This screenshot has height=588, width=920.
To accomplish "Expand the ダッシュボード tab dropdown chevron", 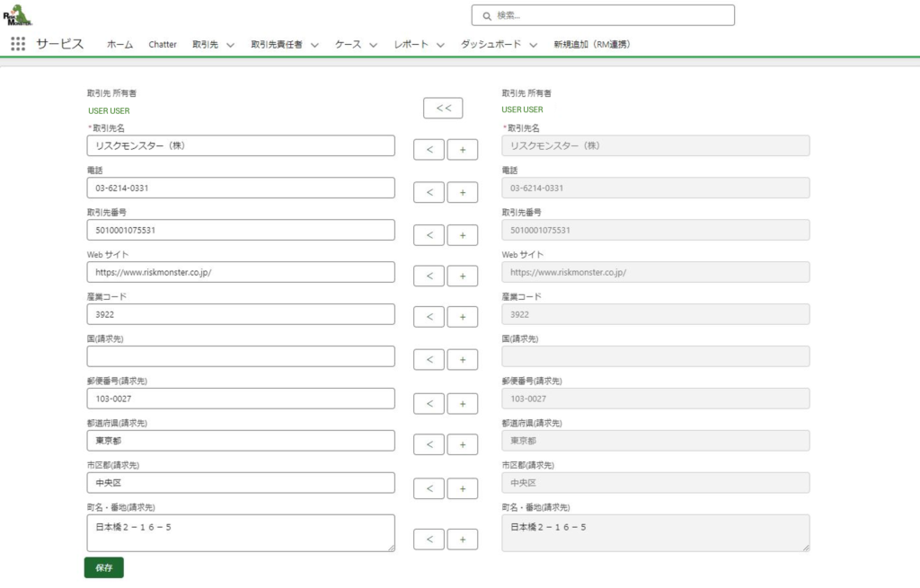I will click(533, 45).
